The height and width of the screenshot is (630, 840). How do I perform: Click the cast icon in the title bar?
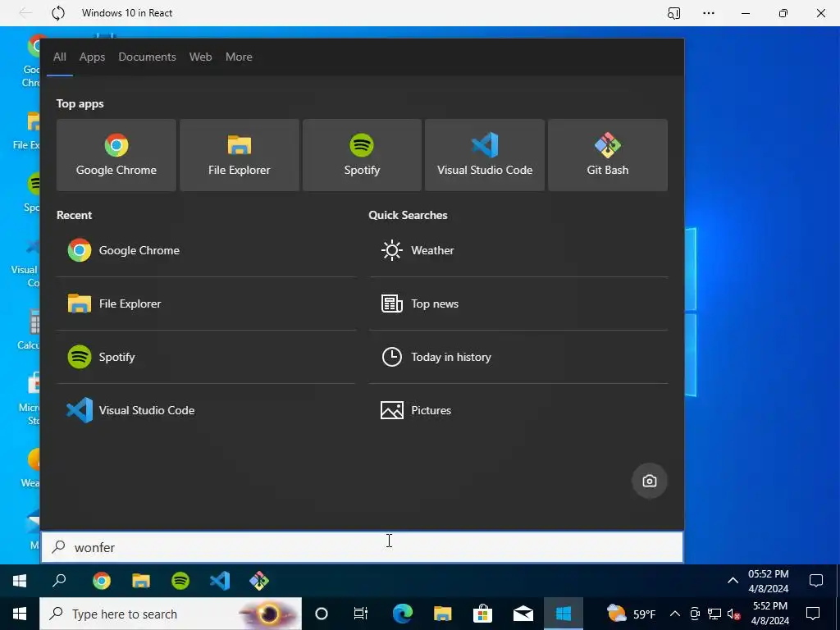[673, 13]
